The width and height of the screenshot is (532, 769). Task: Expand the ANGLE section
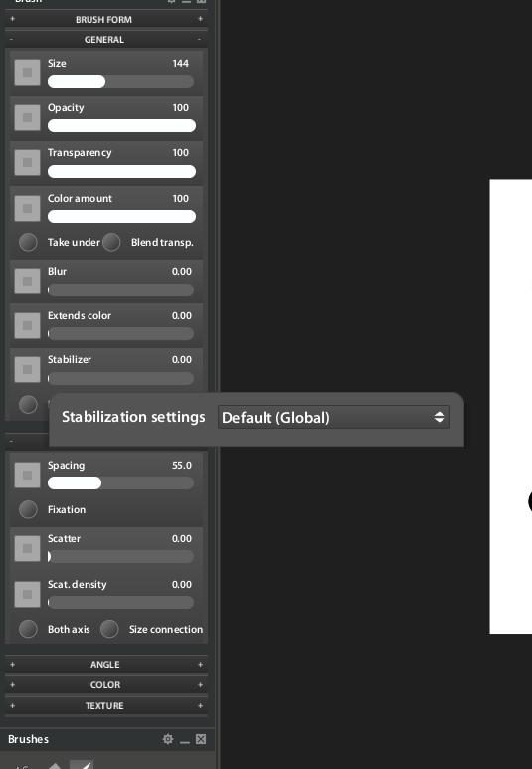click(106, 665)
